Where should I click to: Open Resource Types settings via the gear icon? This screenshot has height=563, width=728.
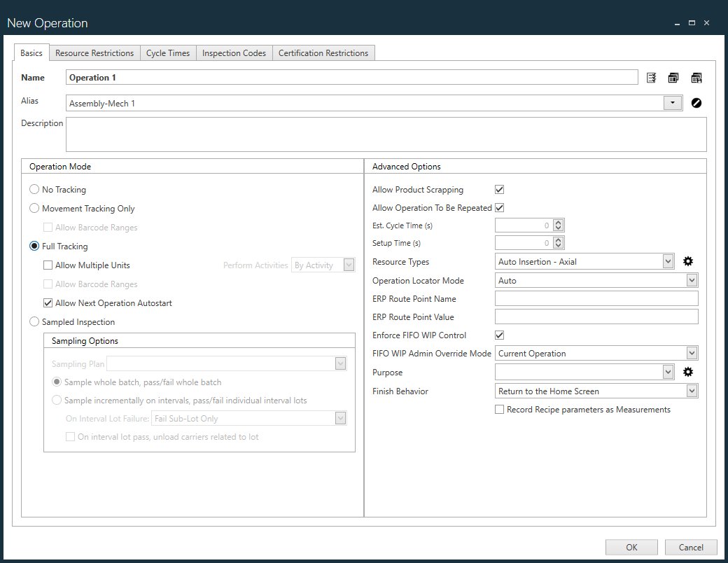point(688,260)
